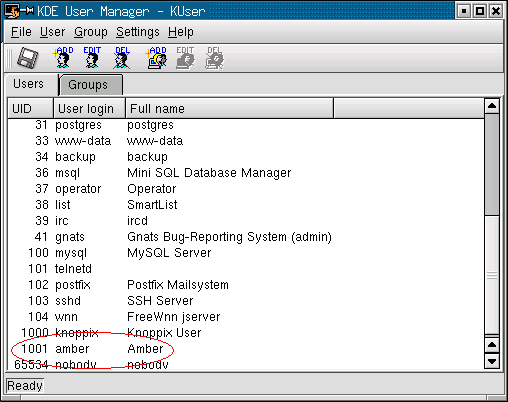
Task: Click the Delete User toolbar icon
Action: pos(122,58)
